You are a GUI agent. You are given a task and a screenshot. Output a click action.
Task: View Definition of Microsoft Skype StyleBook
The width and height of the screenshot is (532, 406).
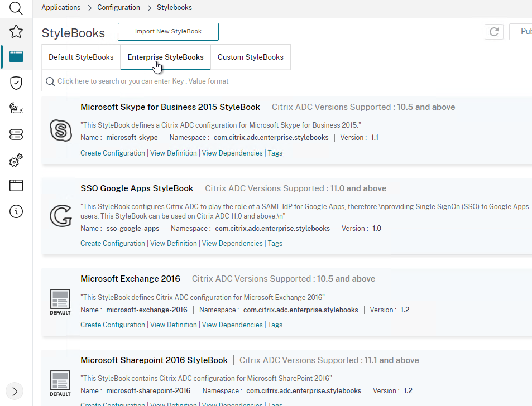click(x=174, y=153)
